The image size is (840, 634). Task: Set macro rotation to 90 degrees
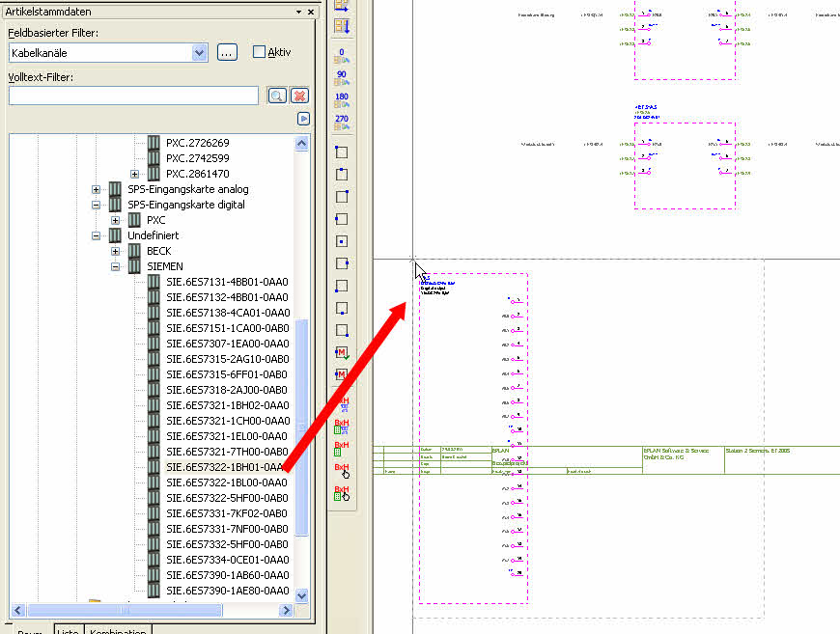(342, 78)
